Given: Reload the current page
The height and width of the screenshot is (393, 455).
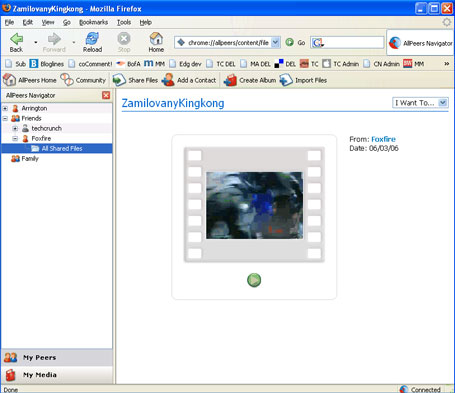Looking at the screenshot, I should coord(92,43).
